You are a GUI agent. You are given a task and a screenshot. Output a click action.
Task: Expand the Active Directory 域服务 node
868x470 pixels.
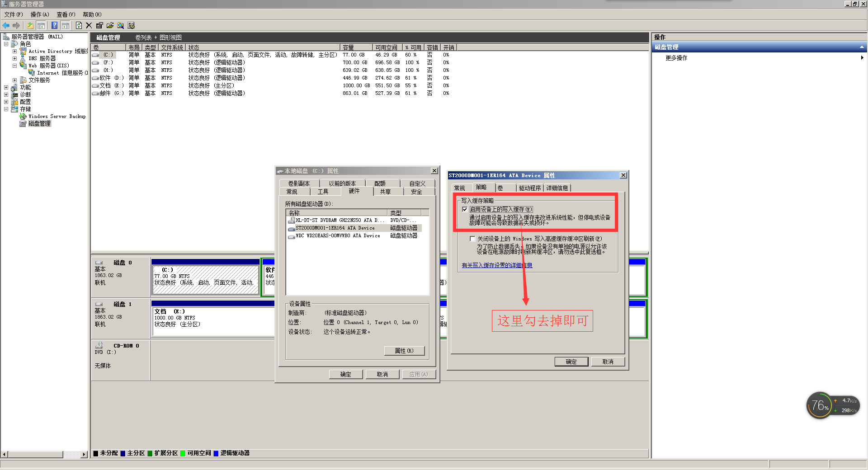coord(14,52)
